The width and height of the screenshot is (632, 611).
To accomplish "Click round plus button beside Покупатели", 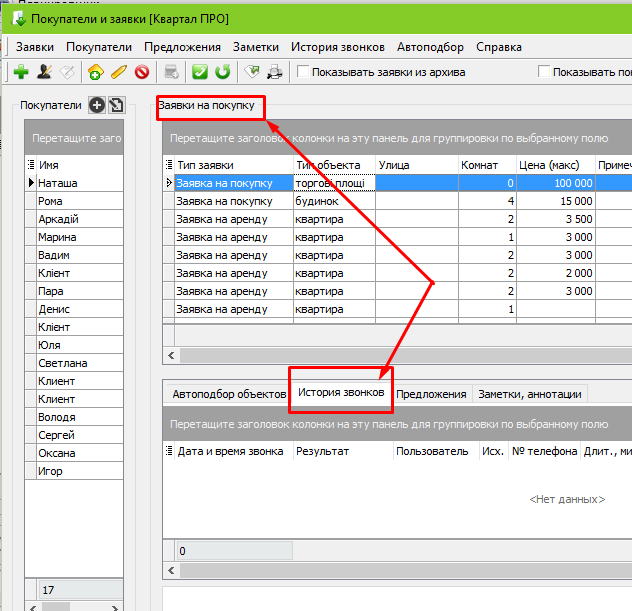I will click(97, 106).
